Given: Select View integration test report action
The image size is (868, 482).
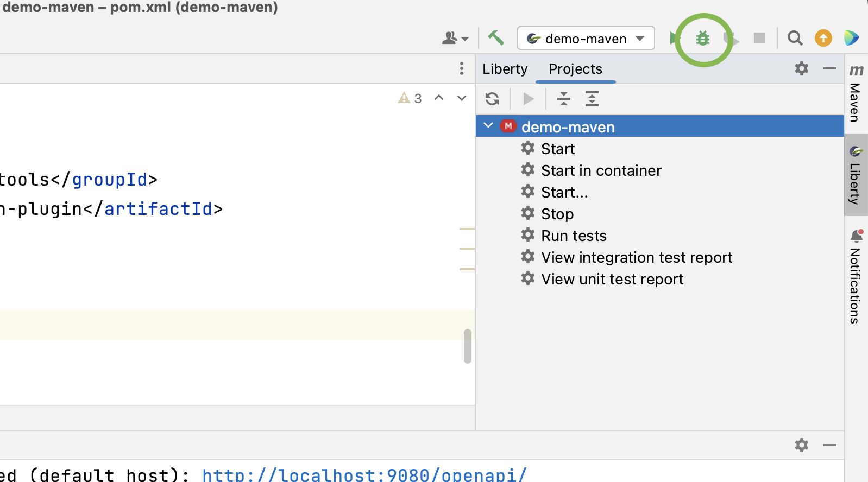Looking at the screenshot, I should pos(637,257).
